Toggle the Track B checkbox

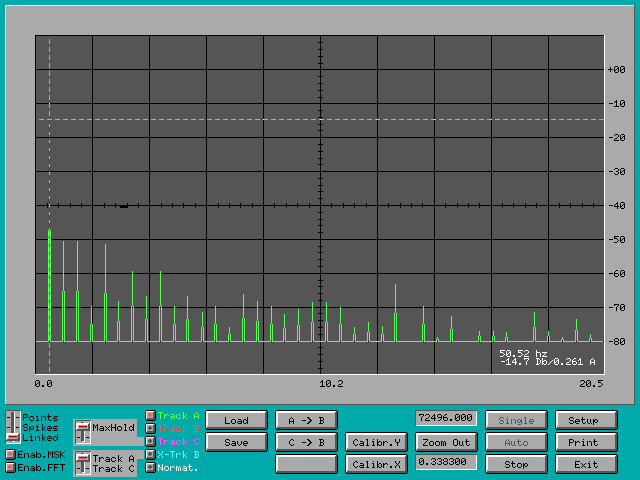coord(151,429)
